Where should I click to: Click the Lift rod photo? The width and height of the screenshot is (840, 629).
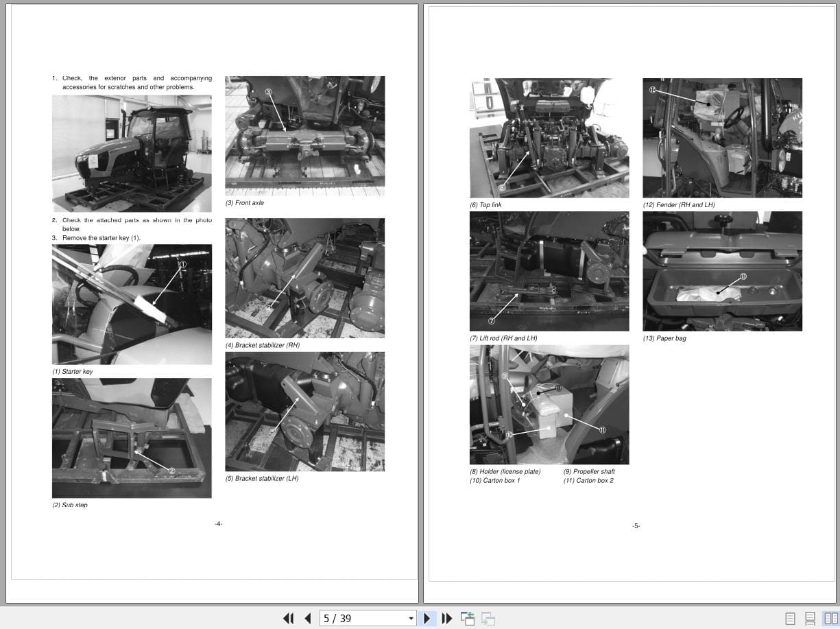pos(549,271)
